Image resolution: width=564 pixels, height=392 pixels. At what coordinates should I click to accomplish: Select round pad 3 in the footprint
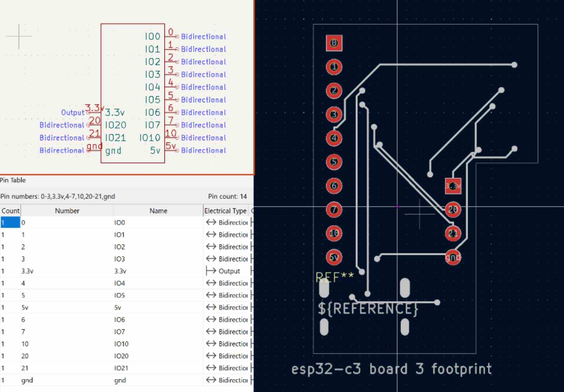click(334, 115)
